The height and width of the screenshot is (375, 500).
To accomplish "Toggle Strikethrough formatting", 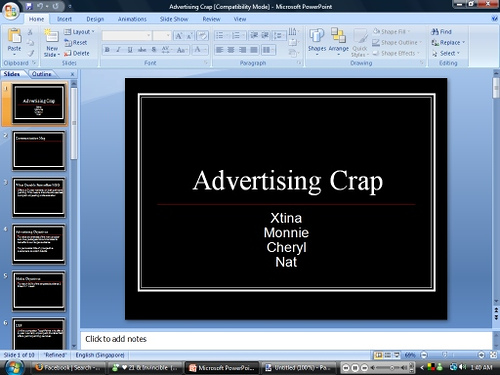I will [142, 50].
